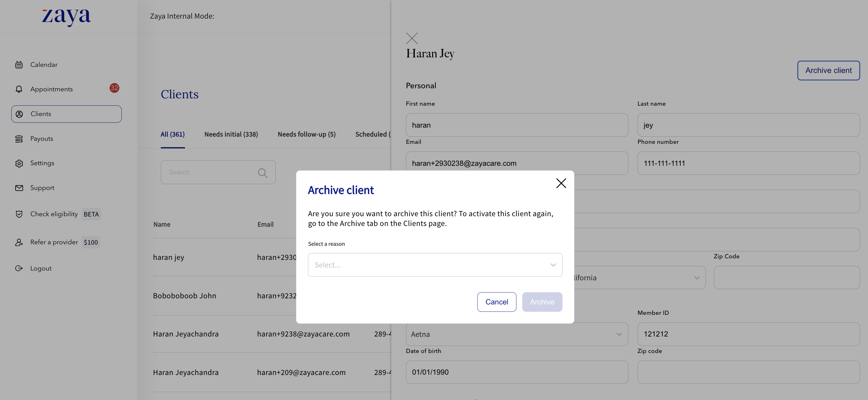868x400 pixels.
Task: Click the Payouts bank icon
Action: click(19, 139)
